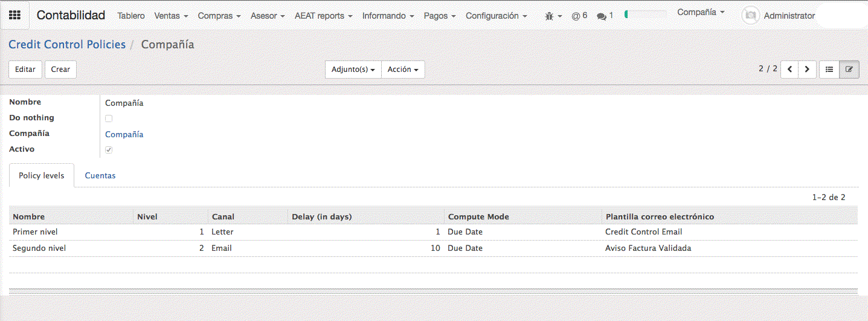Switch to list view icon
Image resolution: width=868 pixels, height=321 pixels.
(829, 70)
